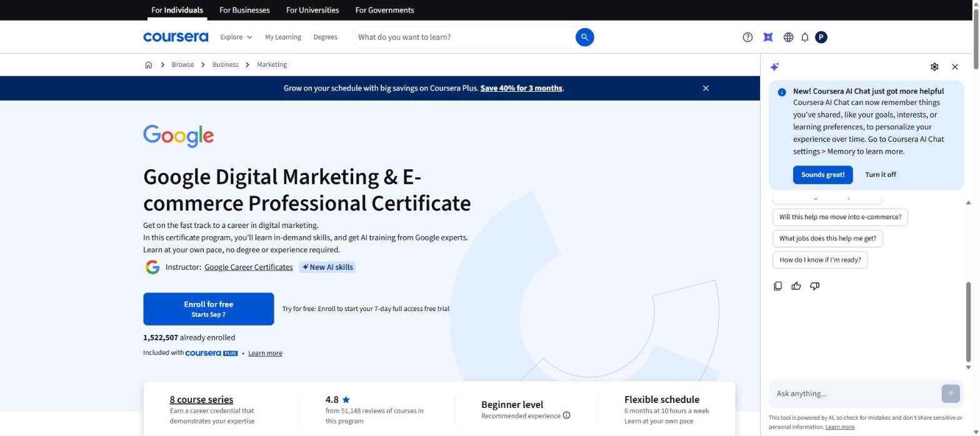Expand the Explore dropdown
The width and height of the screenshot is (980, 436).
[236, 37]
